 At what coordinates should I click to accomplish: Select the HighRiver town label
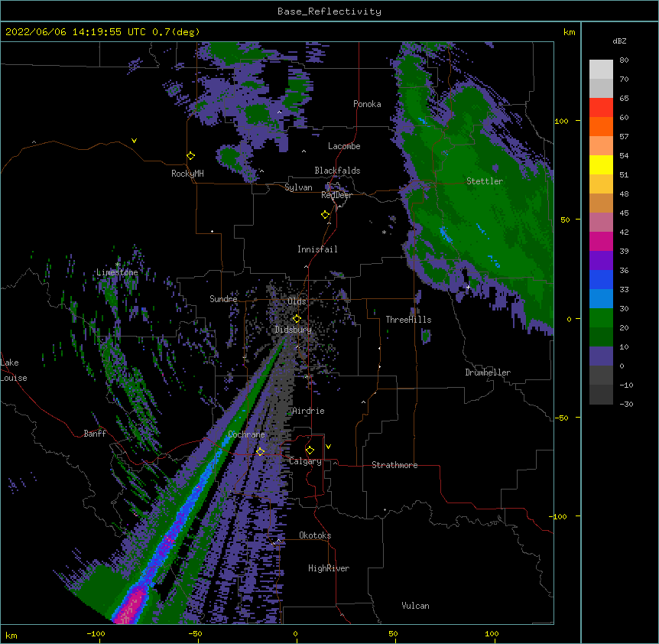click(329, 568)
